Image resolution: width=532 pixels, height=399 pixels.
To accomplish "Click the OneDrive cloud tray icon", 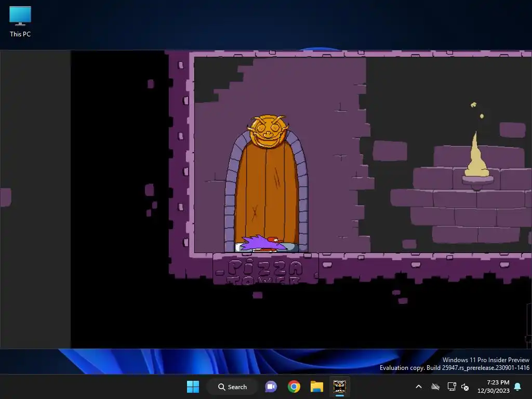I will click(435, 387).
